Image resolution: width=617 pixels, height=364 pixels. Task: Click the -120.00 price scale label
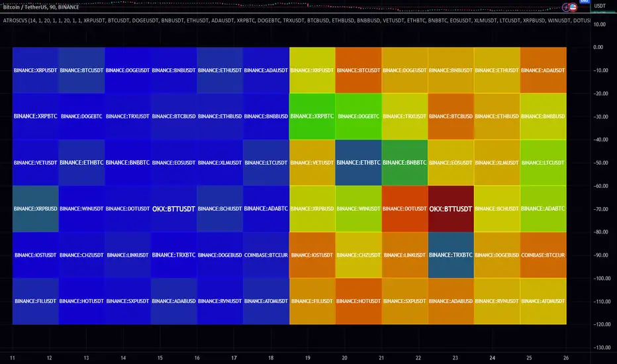(x=602, y=324)
